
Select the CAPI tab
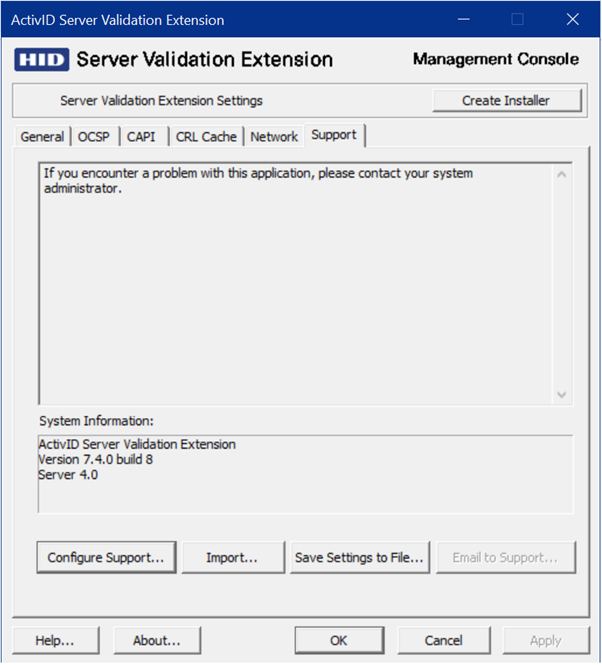(x=141, y=137)
